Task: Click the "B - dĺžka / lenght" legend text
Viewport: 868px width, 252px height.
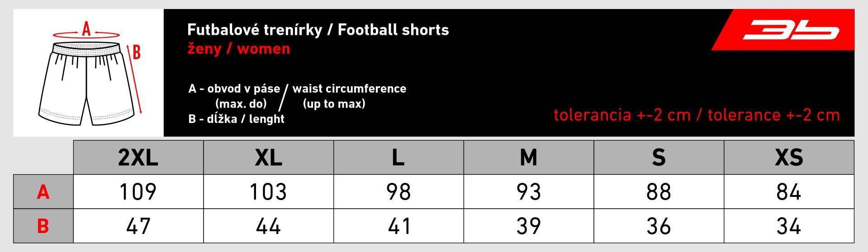Action: (x=236, y=119)
